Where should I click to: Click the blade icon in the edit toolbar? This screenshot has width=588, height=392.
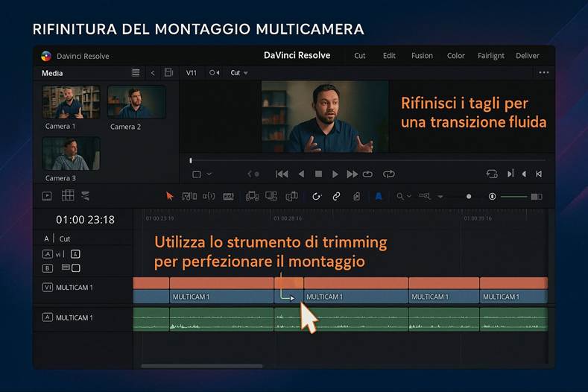pos(228,197)
